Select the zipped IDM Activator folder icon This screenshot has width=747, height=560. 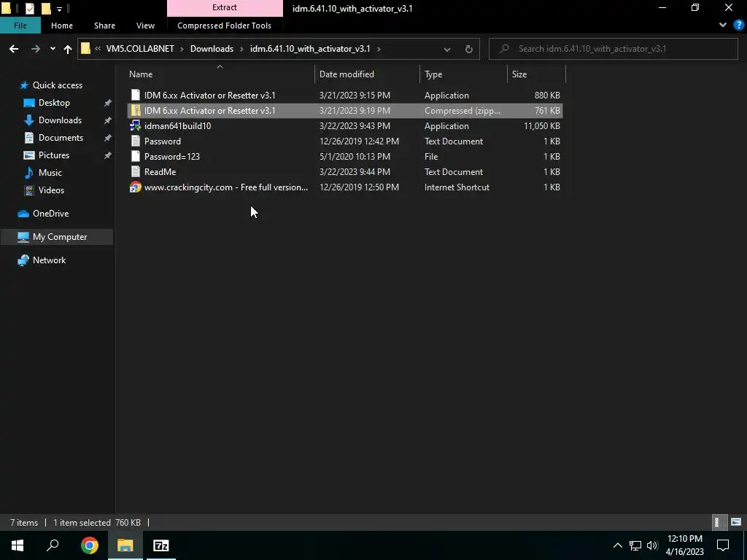[135, 111]
